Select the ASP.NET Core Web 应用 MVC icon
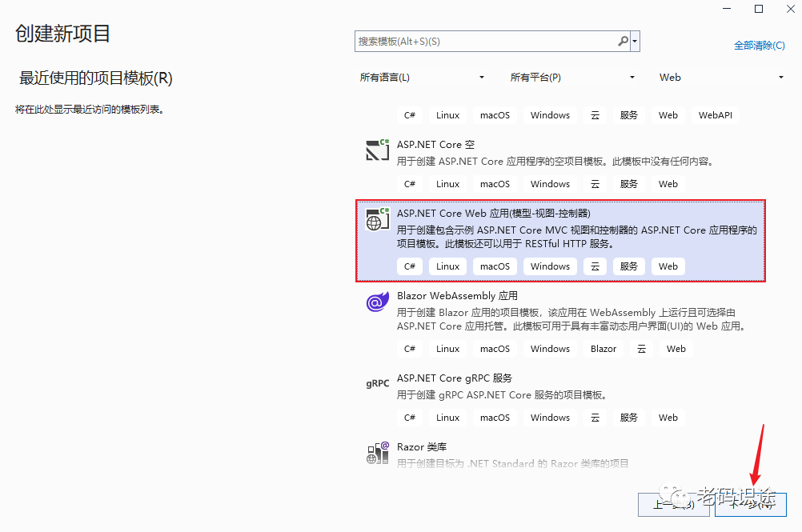Screen dimensions: 802x532 pyautogui.click(x=378, y=218)
